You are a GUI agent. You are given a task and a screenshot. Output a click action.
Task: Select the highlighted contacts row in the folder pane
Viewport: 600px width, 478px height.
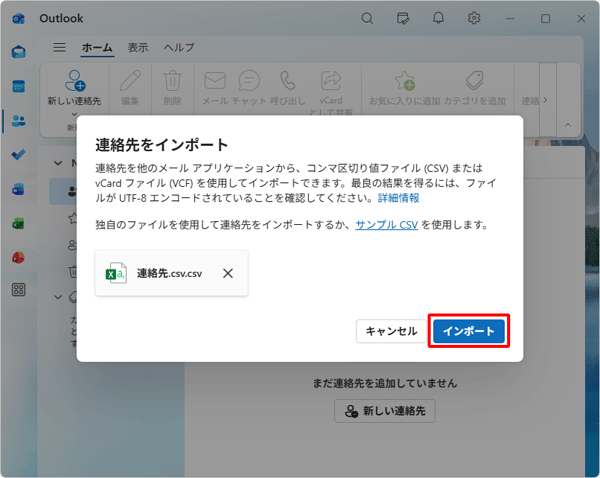point(63,191)
